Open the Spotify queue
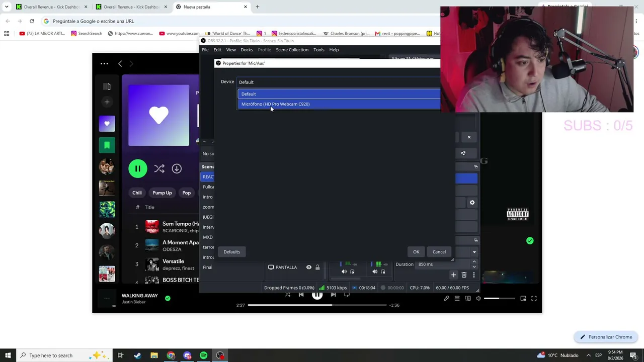The height and width of the screenshot is (362, 644). [x=457, y=299]
